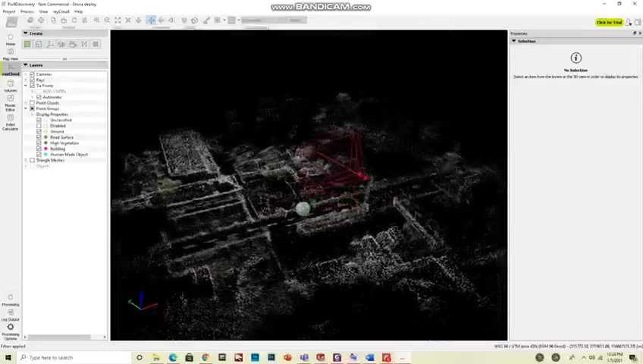Click the highlighted move navigation mode icon
Image resolution: width=643 pixels, height=364 pixels.
[151, 20]
